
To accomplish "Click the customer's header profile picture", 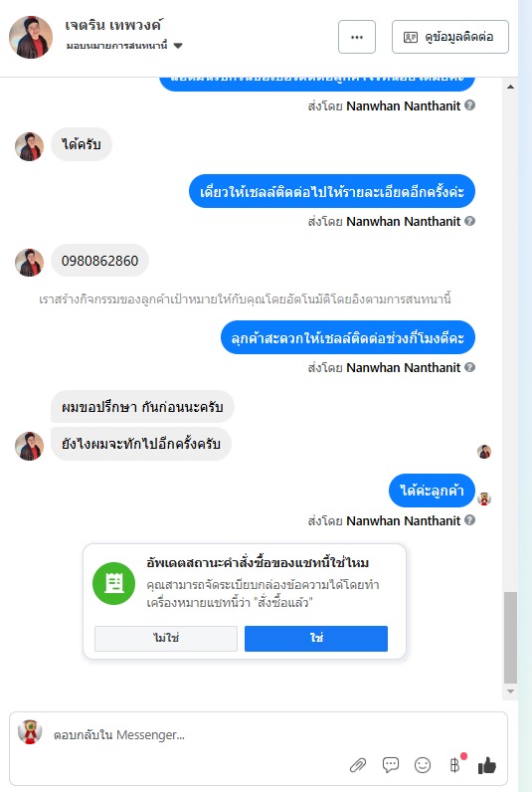I will (31, 37).
